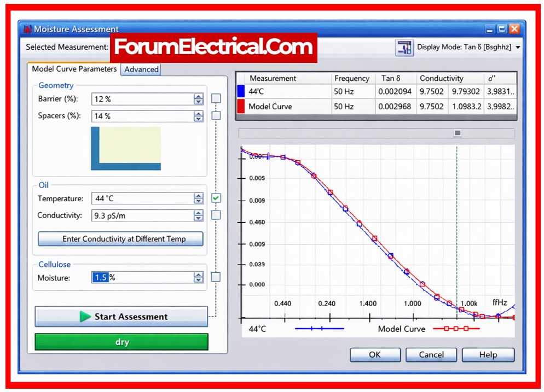Click the blue 44°C color indicator
The width and height of the screenshot is (544, 392).
[241, 92]
